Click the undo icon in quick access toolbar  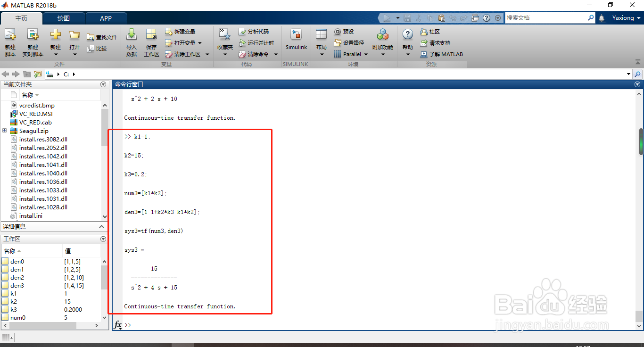click(453, 18)
